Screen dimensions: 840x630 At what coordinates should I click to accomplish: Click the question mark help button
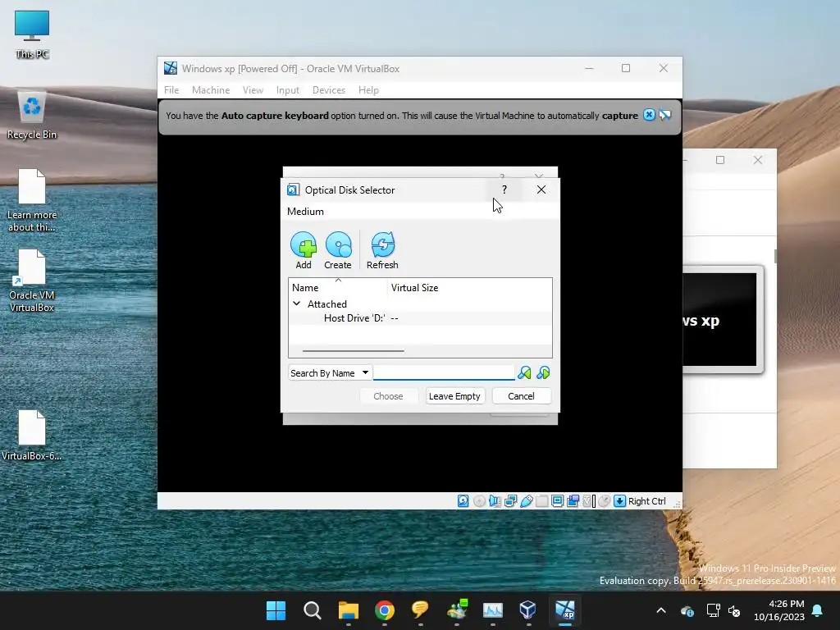point(504,189)
